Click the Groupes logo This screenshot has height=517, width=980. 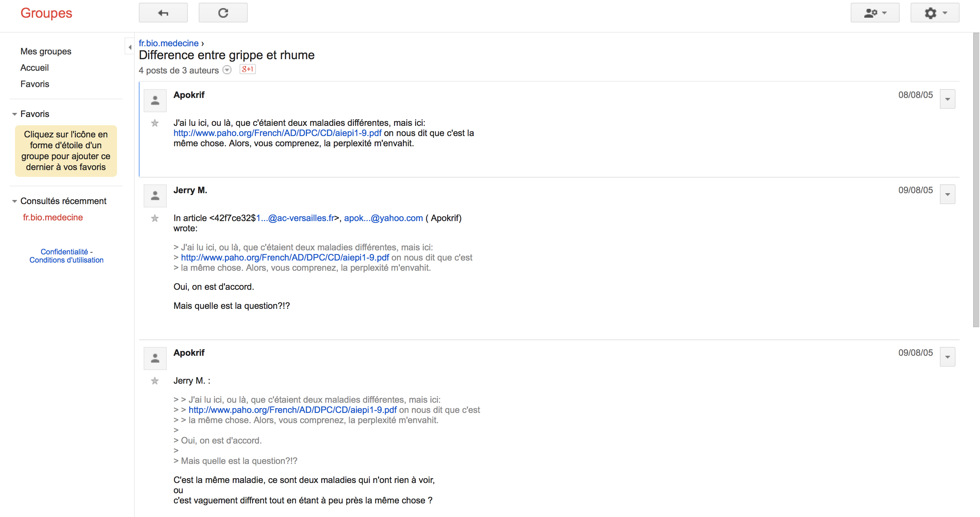pyautogui.click(x=46, y=13)
